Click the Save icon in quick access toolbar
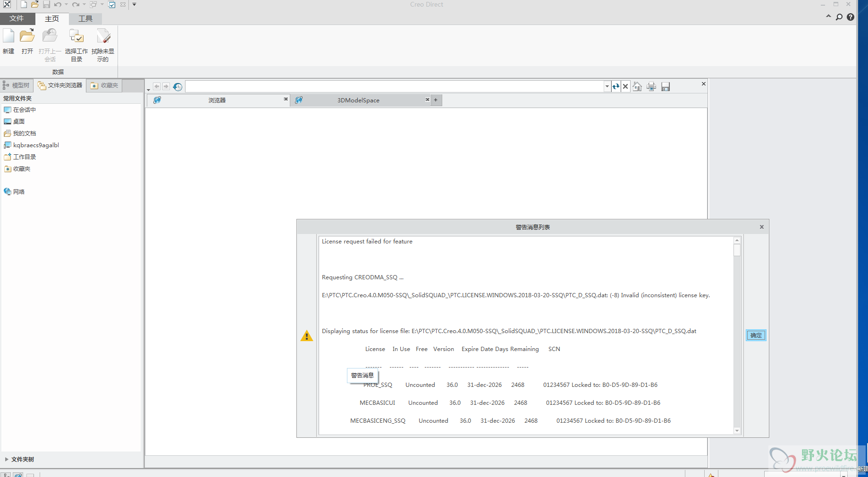Screen dimensions: 868x477 pyautogui.click(x=46, y=5)
